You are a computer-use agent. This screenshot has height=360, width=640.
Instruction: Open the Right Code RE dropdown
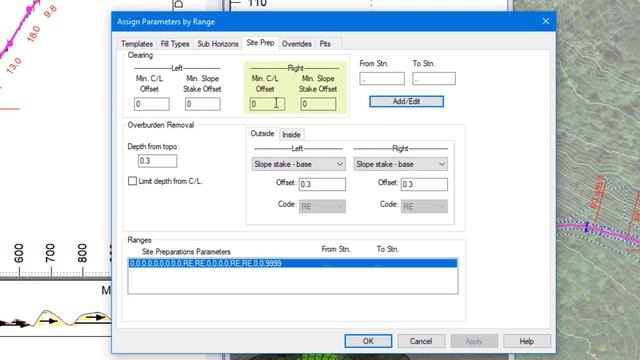point(424,206)
